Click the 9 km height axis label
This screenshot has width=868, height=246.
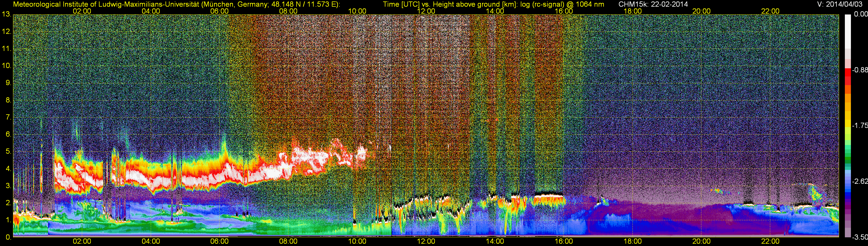(x=8, y=82)
